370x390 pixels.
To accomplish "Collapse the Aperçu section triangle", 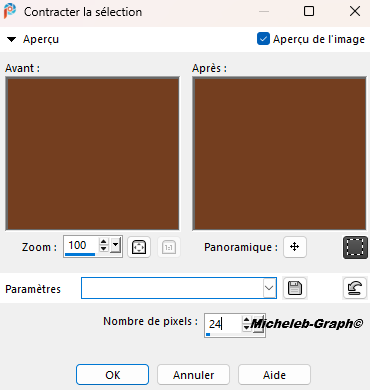I will coord(11,39).
